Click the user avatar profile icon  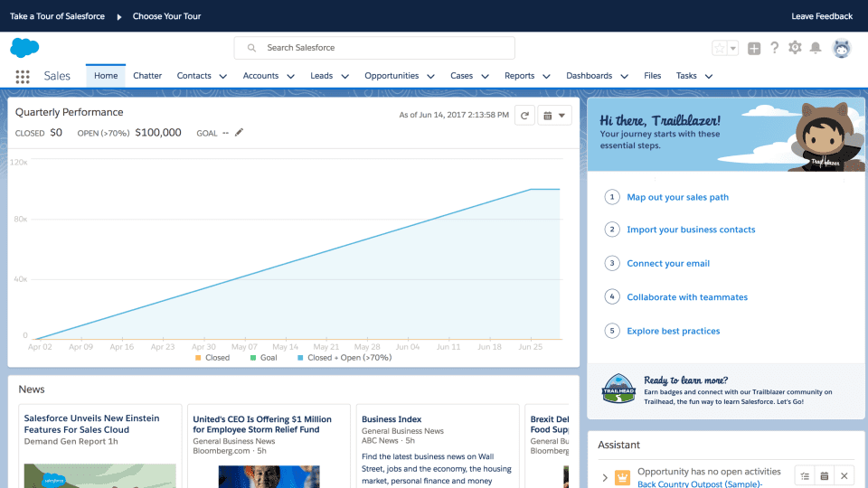click(842, 48)
